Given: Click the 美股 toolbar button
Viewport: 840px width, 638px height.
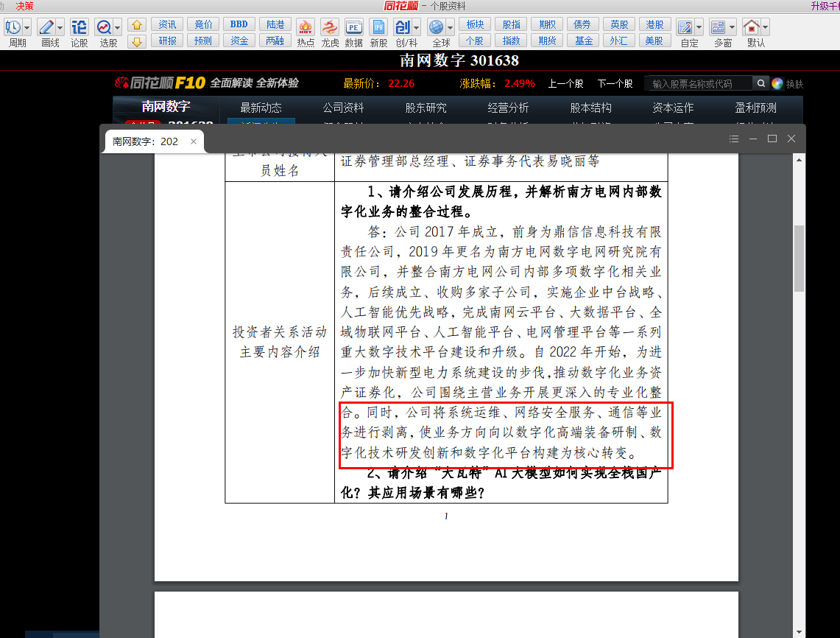Looking at the screenshot, I should (654, 41).
